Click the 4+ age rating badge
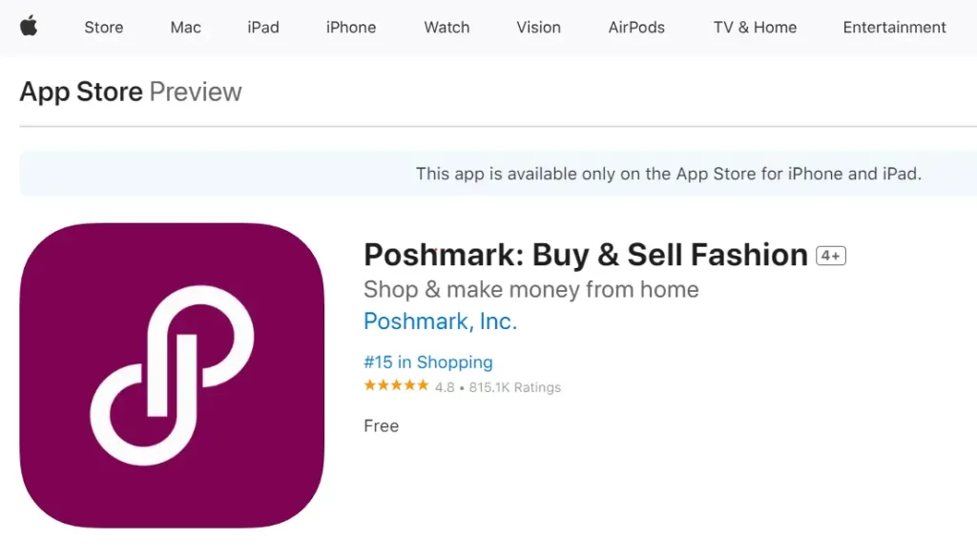 pos(828,255)
